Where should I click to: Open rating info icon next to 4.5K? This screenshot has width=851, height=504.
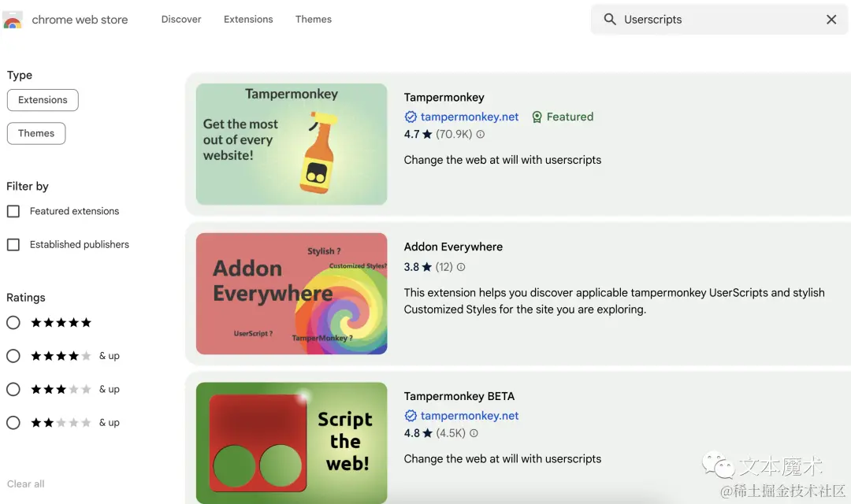click(x=474, y=433)
